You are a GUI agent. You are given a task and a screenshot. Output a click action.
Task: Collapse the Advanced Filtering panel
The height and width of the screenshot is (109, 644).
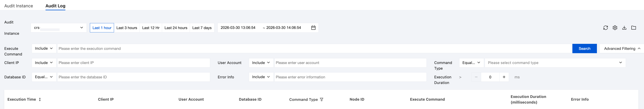point(622,49)
